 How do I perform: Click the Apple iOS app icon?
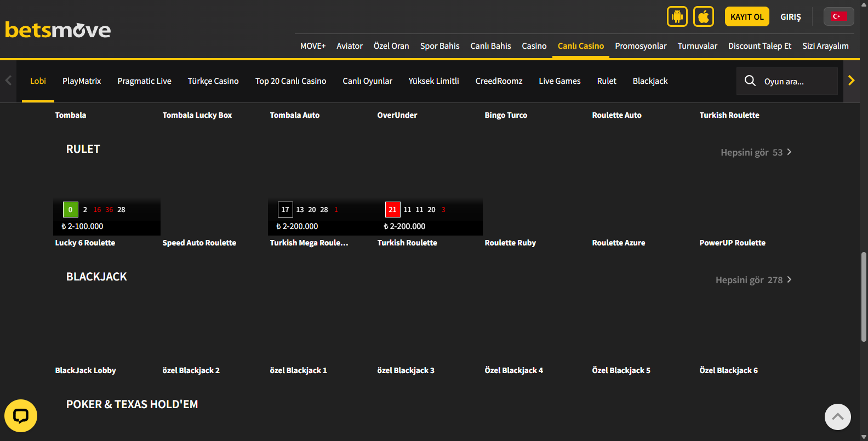[703, 16]
